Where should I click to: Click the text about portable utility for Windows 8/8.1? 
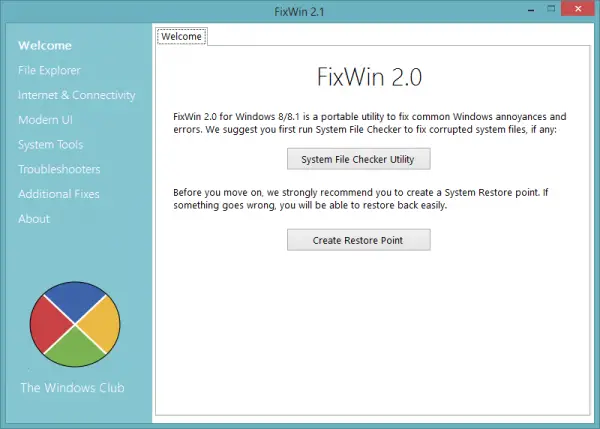370,123
